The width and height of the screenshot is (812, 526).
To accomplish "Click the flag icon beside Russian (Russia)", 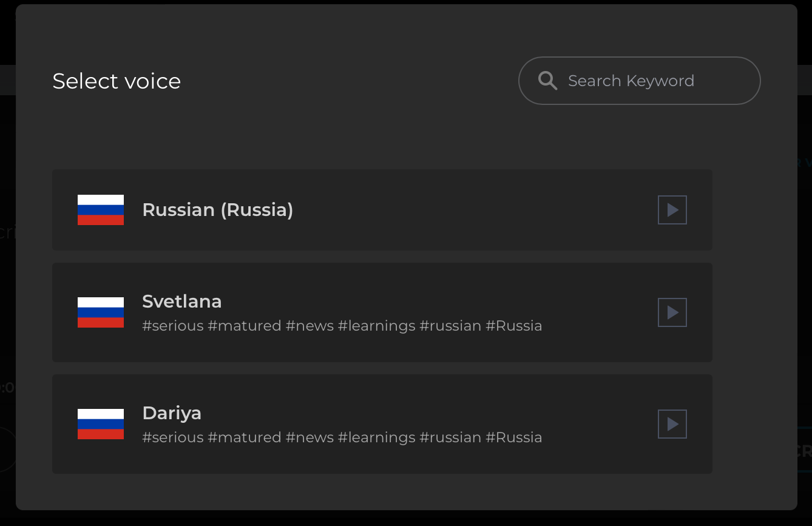I will tap(101, 210).
